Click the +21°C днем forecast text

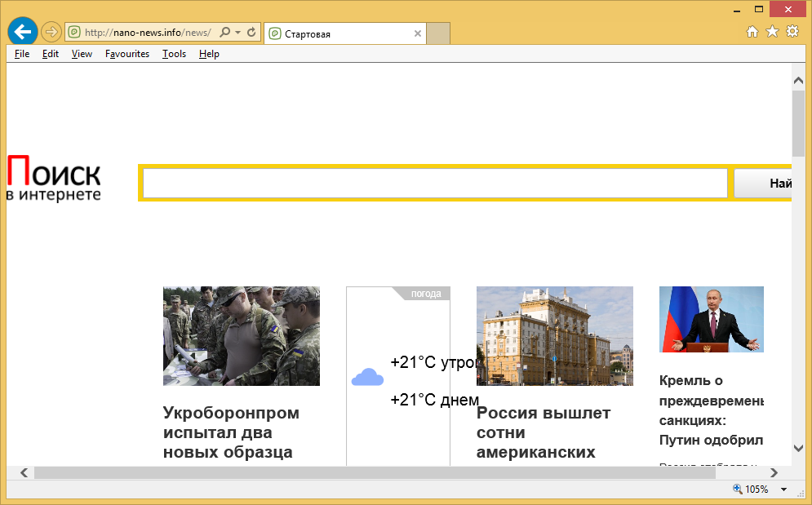434,400
